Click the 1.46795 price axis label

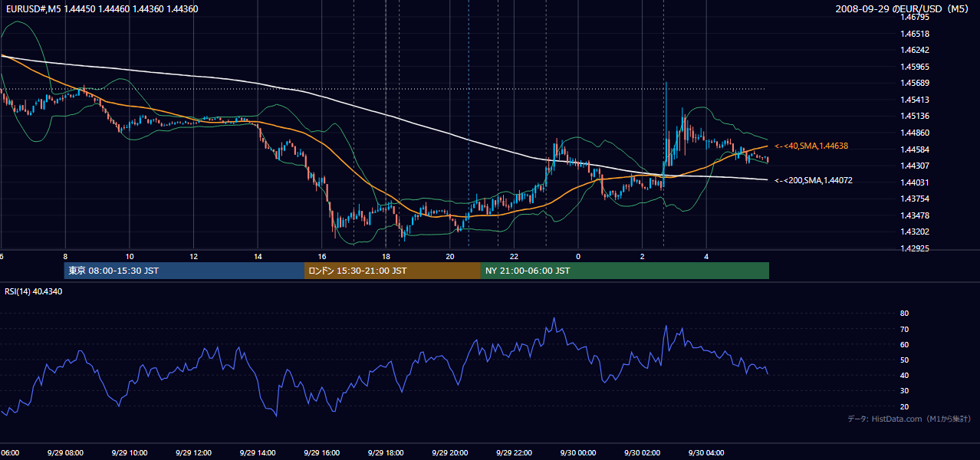915,17
